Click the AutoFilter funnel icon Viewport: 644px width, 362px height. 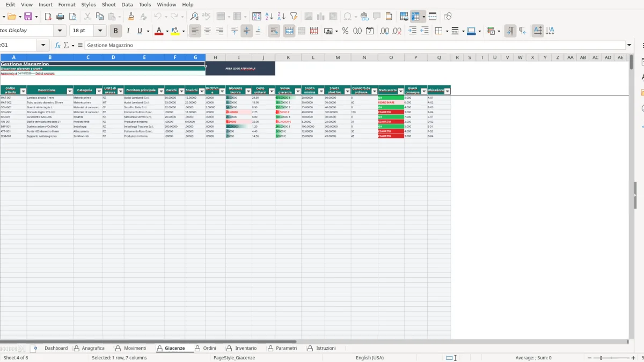(x=294, y=17)
